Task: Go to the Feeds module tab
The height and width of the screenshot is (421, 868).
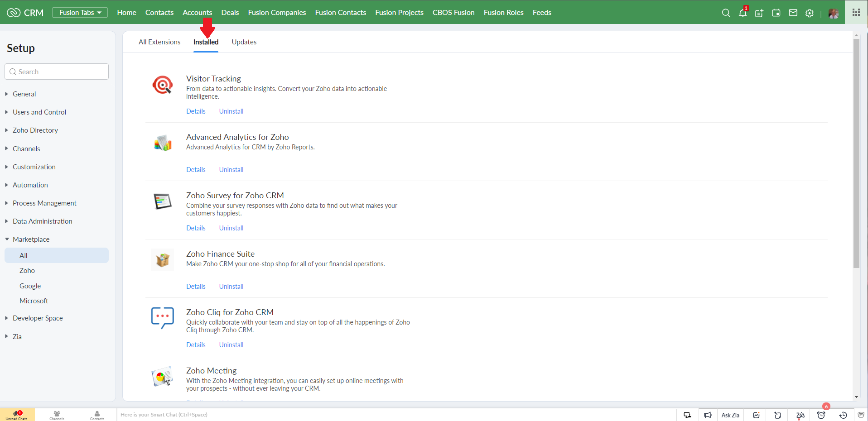Action: 542,13
